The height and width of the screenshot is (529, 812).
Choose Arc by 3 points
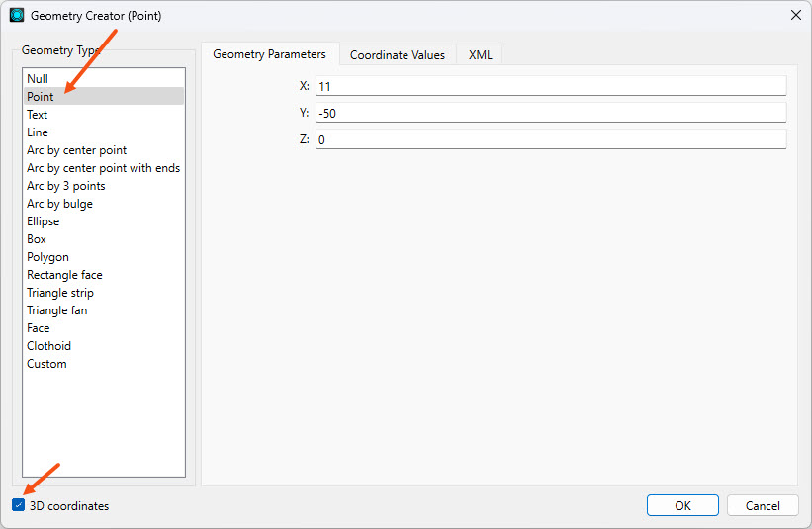(104, 185)
